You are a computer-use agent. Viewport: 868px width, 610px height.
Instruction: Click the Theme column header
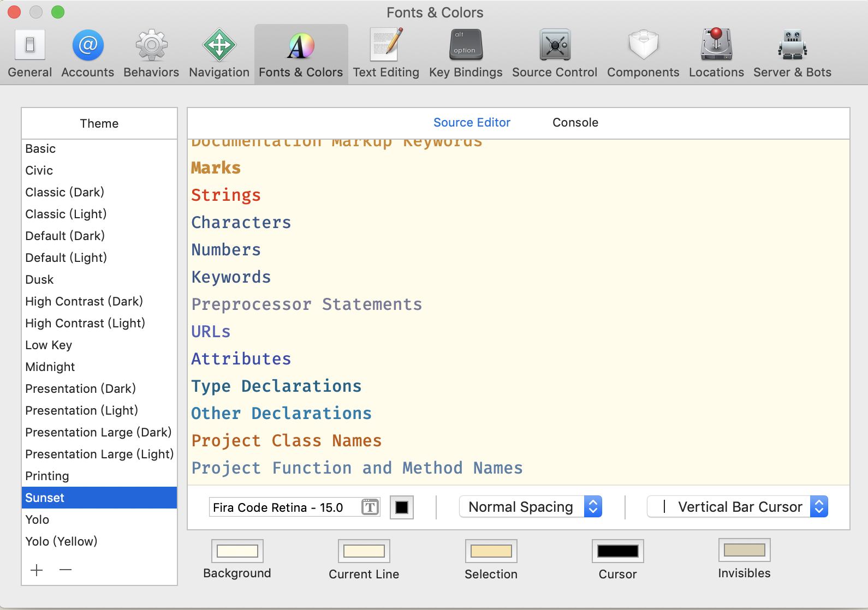pos(99,123)
